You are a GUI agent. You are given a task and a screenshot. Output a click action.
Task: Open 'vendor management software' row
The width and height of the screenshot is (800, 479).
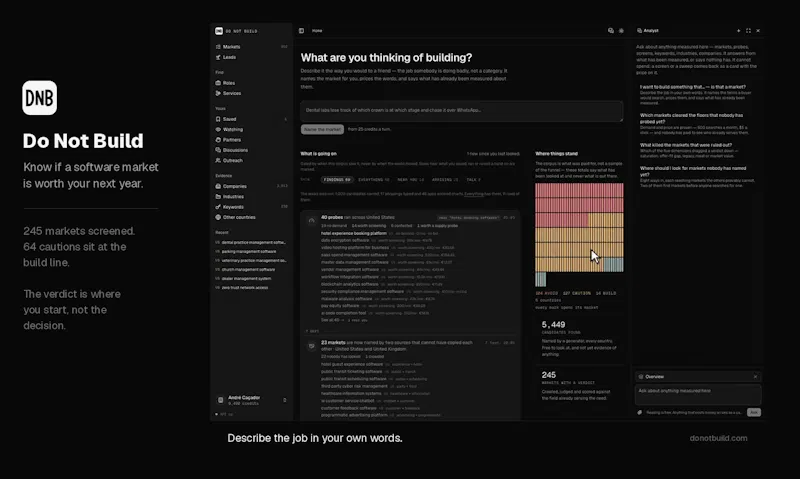point(349,269)
